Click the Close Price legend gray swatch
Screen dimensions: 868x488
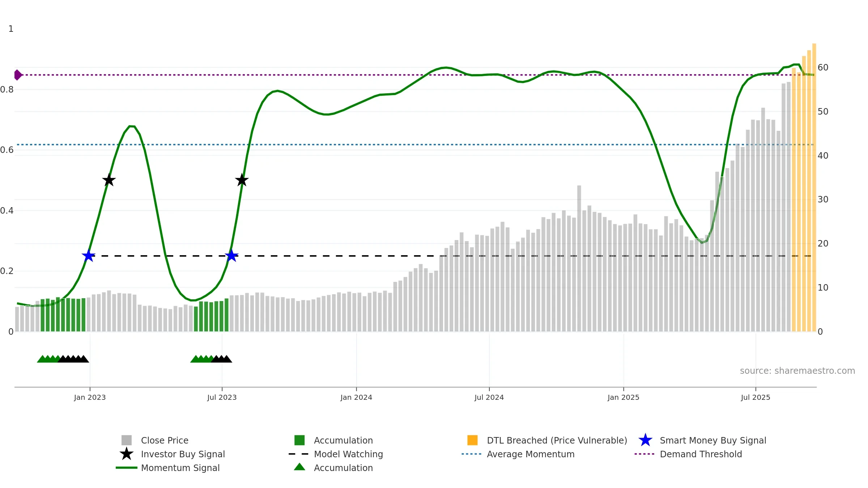127,440
